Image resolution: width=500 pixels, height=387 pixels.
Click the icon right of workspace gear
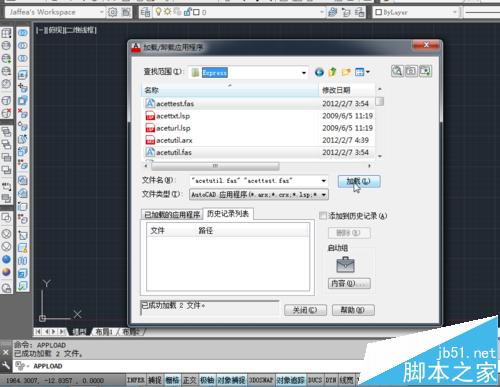[x=126, y=12]
